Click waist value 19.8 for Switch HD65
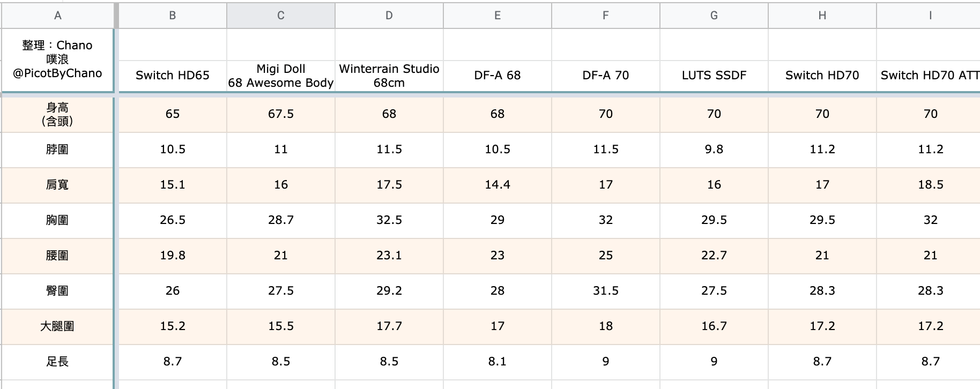Screen dimensions: 980x389 [173, 256]
